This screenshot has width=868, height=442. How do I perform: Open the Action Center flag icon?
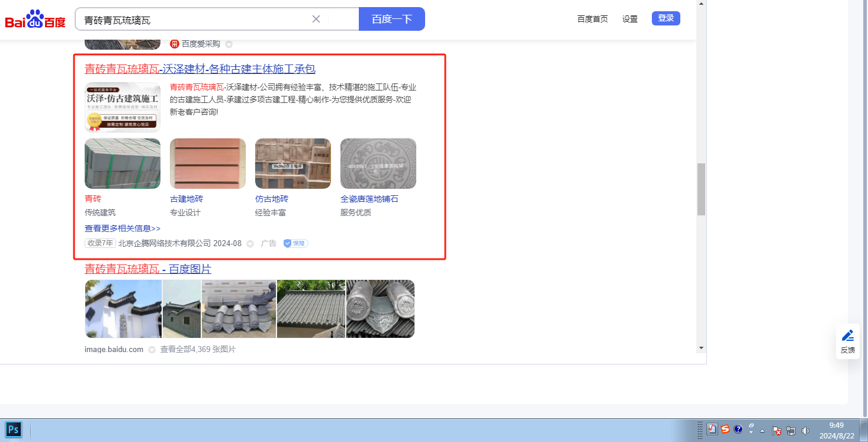pyautogui.click(x=777, y=430)
